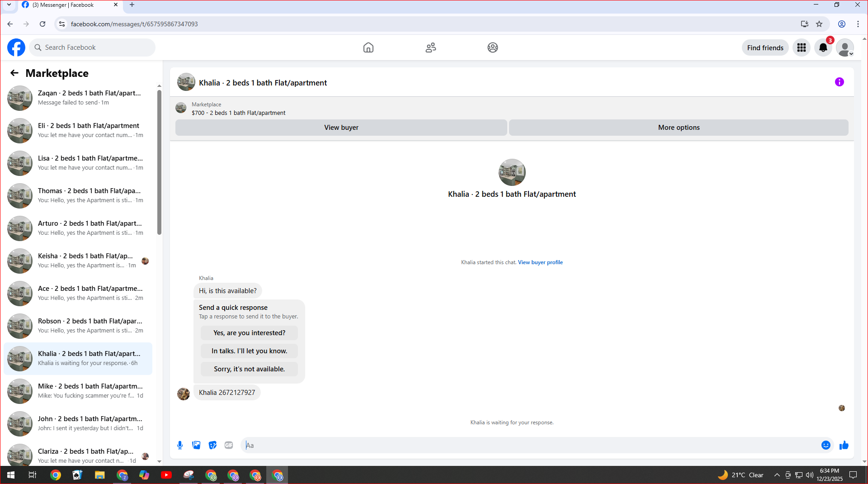
Task: Click the 'Khalia 2672127927' message bubble
Action: pos(227,393)
